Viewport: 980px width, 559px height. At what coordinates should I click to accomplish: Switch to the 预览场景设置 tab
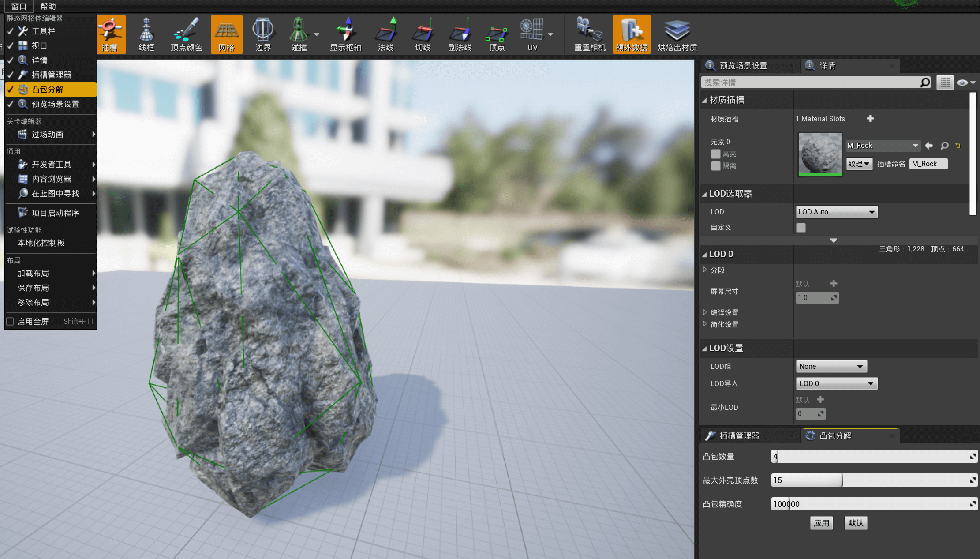point(750,66)
